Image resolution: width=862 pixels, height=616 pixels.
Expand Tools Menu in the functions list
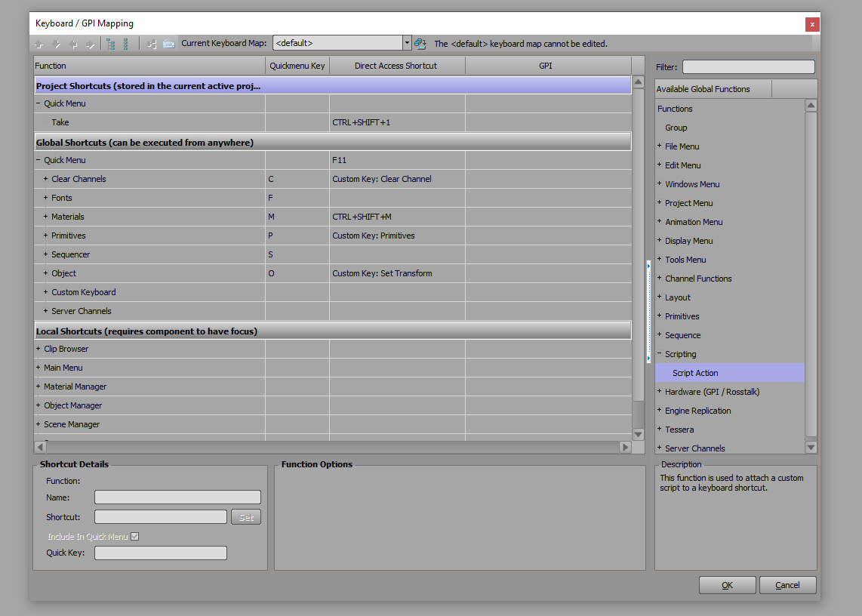pos(659,259)
